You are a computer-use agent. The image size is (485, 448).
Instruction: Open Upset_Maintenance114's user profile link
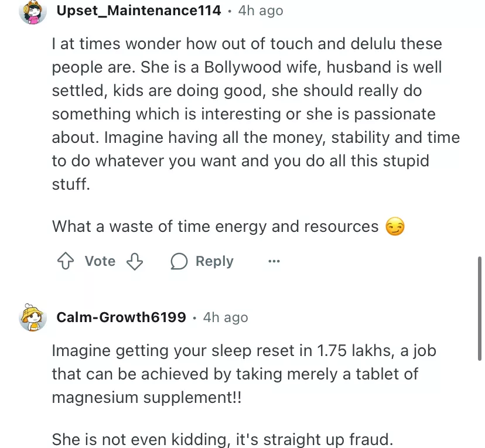(139, 11)
